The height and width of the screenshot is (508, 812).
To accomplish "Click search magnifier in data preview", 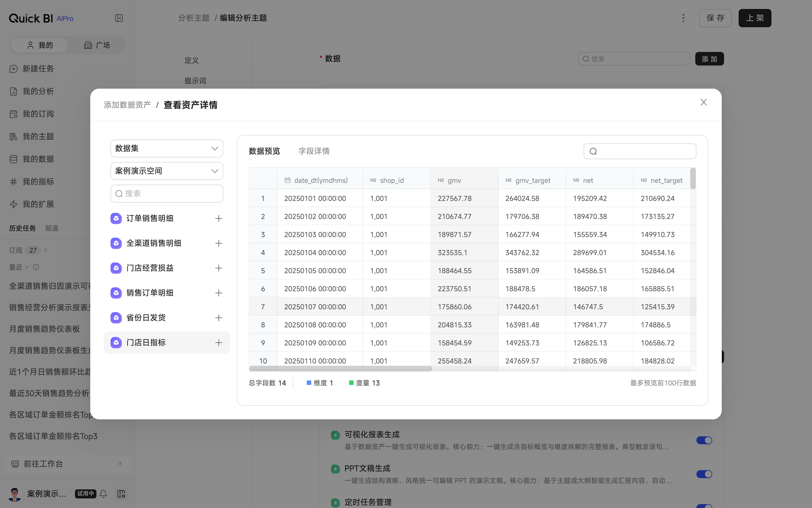I will pos(593,152).
